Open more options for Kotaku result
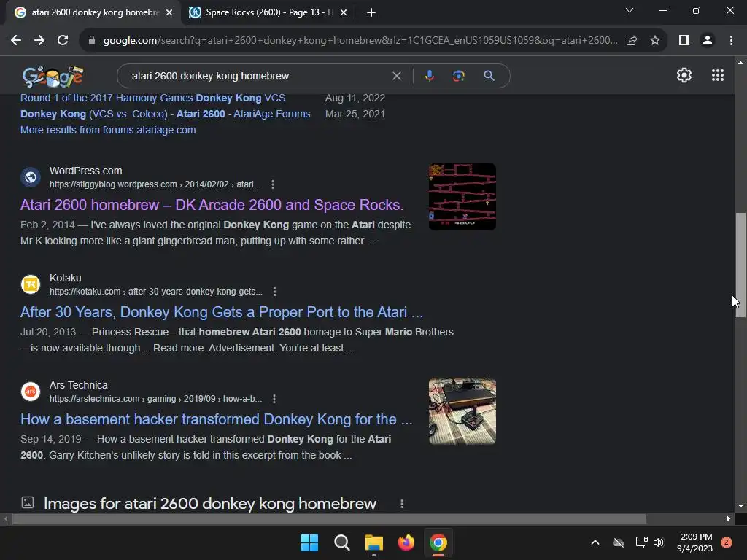 (x=275, y=292)
